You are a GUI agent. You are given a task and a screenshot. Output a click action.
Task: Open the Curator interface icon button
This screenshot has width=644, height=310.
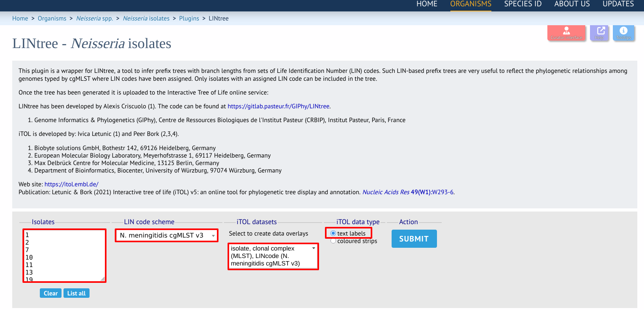566,33
